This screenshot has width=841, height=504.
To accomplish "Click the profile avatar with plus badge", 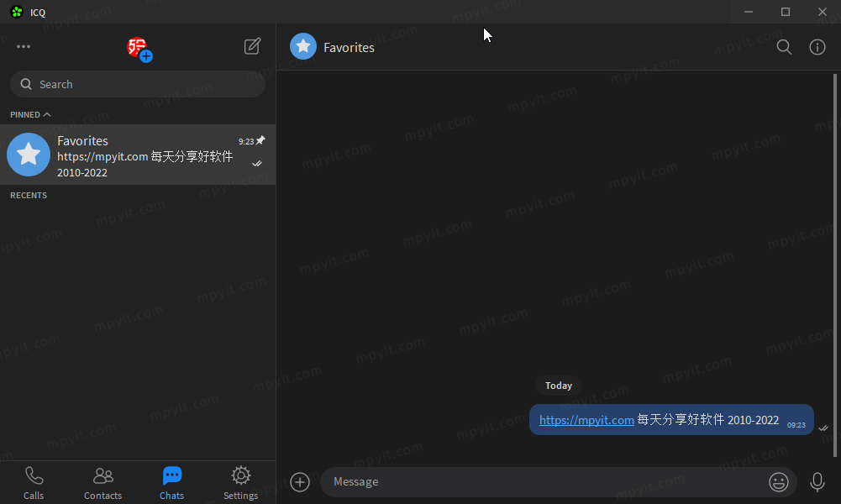I will click(139, 50).
